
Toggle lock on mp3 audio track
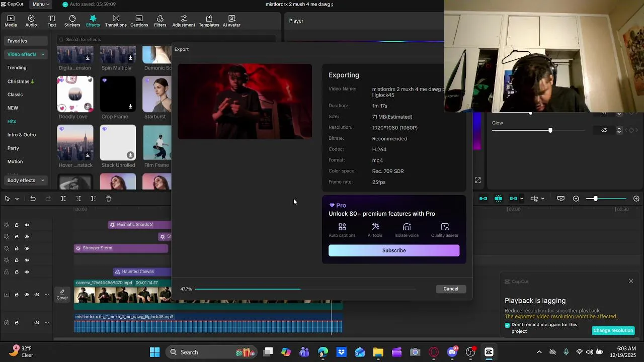tap(17, 323)
